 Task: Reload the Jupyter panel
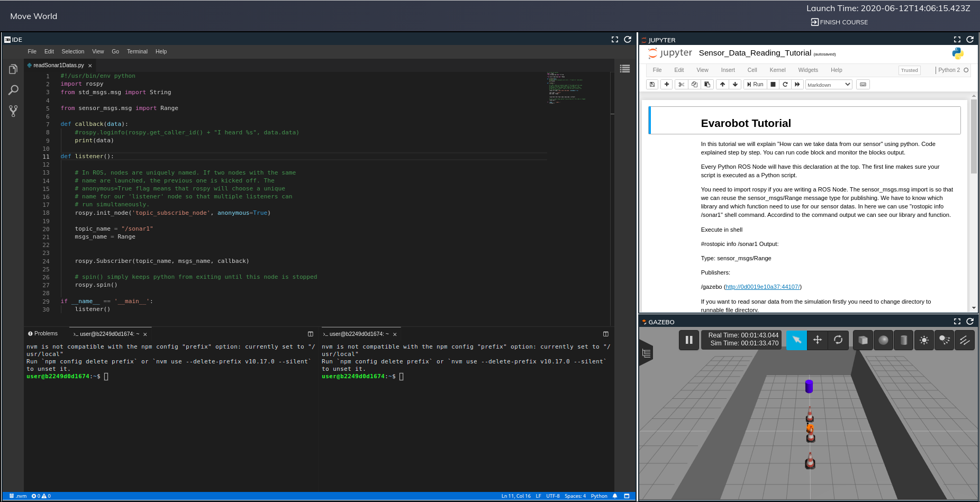coord(970,40)
